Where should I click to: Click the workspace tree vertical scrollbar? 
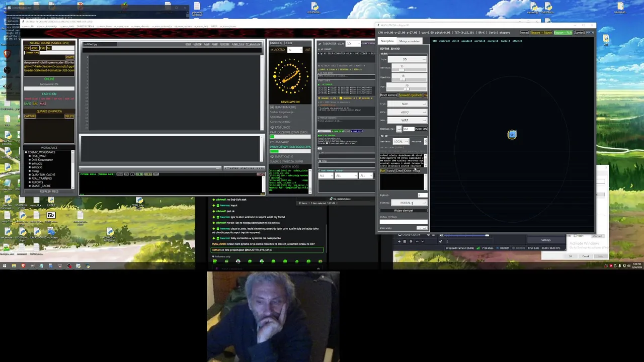(73, 169)
